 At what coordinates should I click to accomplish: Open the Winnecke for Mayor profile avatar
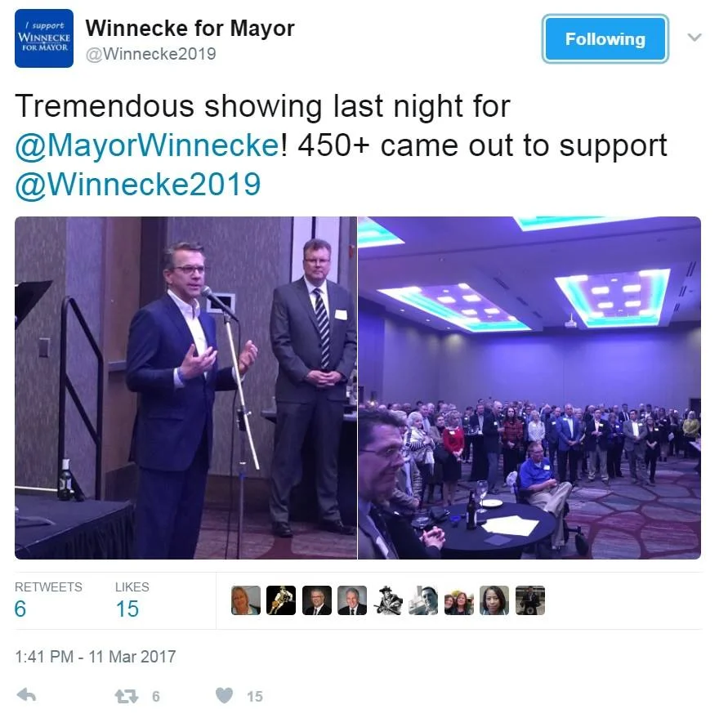click(x=44, y=38)
